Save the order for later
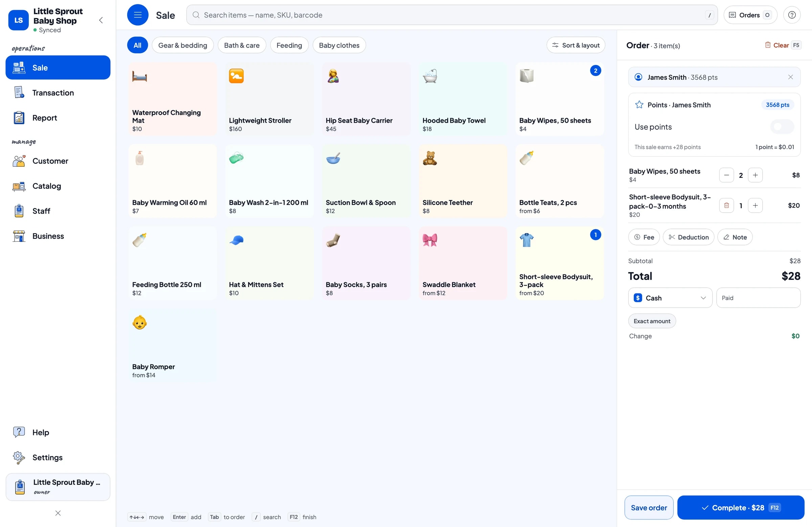 (649, 508)
